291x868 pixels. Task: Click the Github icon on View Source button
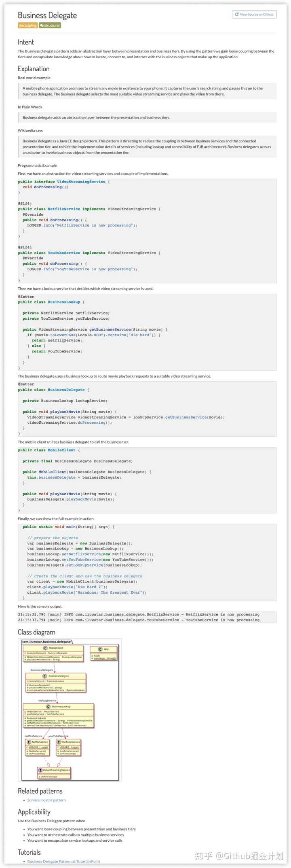(236, 14)
